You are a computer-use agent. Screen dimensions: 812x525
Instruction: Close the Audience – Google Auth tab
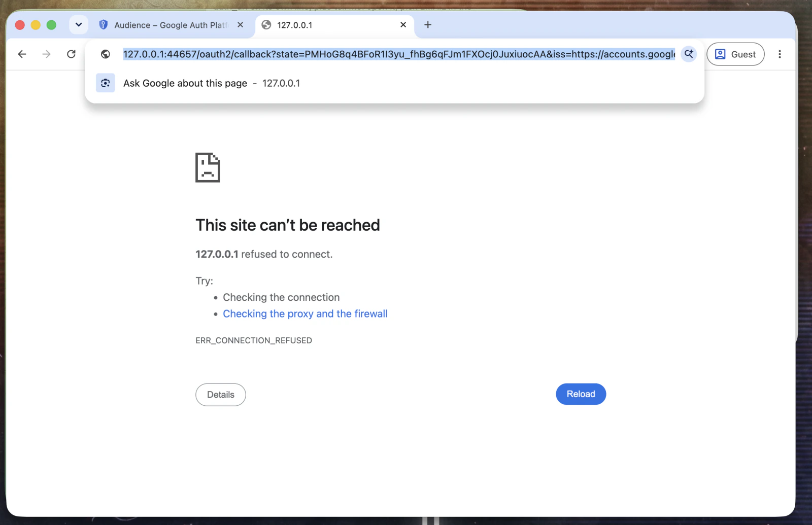[241, 25]
